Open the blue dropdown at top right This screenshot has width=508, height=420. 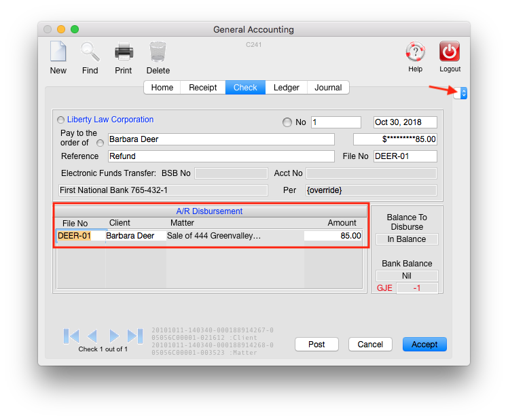[464, 93]
